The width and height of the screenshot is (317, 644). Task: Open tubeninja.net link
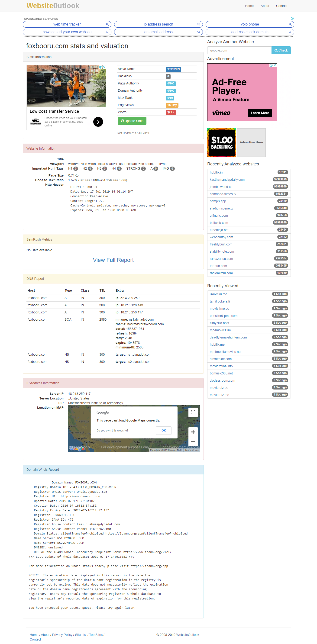click(219, 230)
